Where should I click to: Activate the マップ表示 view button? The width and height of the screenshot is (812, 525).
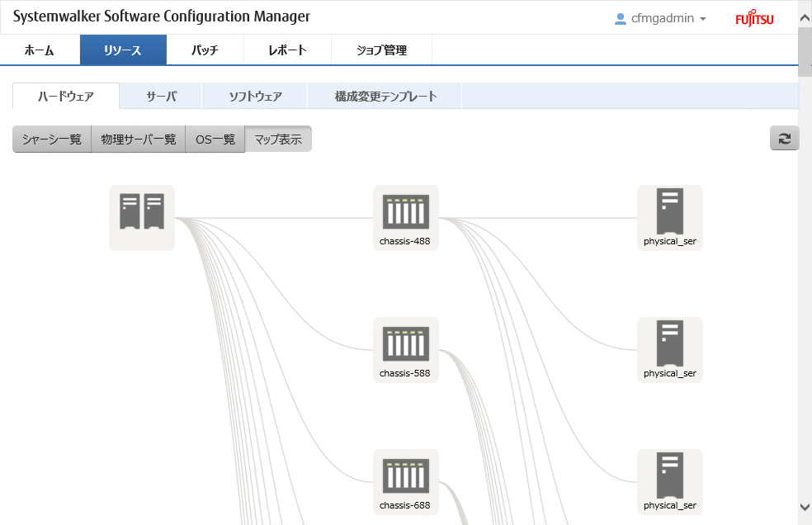click(278, 139)
